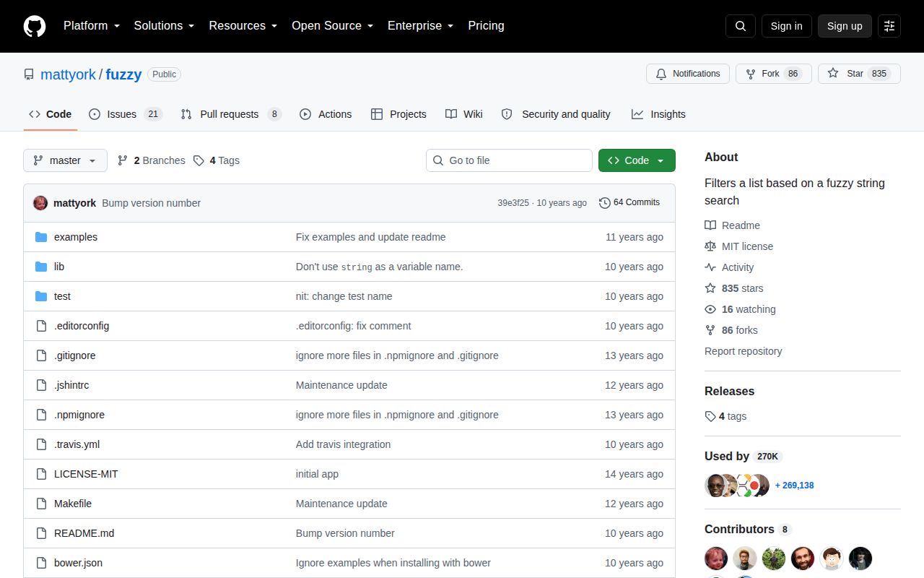Switch to the Code tab
The image size is (924, 578).
coord(50,114)
